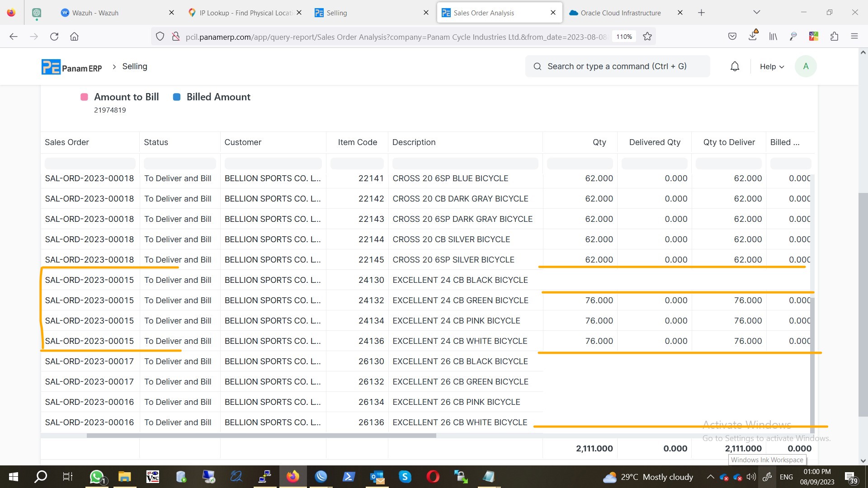Open the taskbar clock 01:00 PM
Viewport: 868px width, 488px height.
(817, 477)
